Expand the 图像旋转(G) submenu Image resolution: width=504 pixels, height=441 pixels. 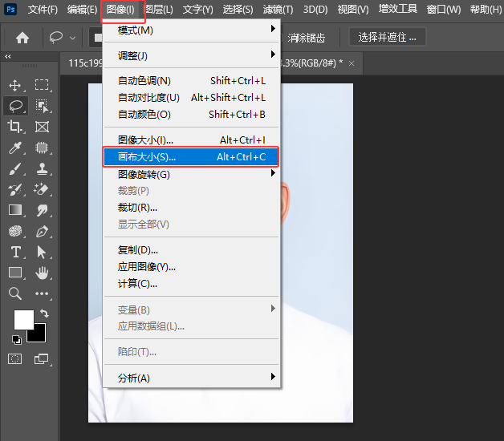(192, 175)
